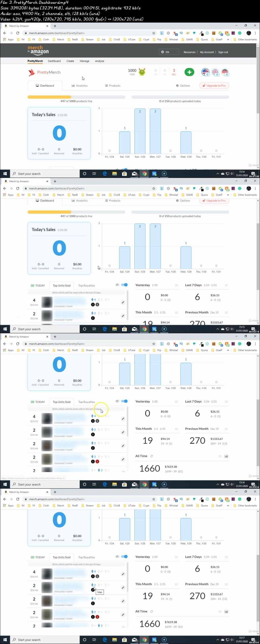The height and width of the screenshot is (644, 260).
Task: Click Upgrade to Pro in the top frame
Action: (214, 86)
